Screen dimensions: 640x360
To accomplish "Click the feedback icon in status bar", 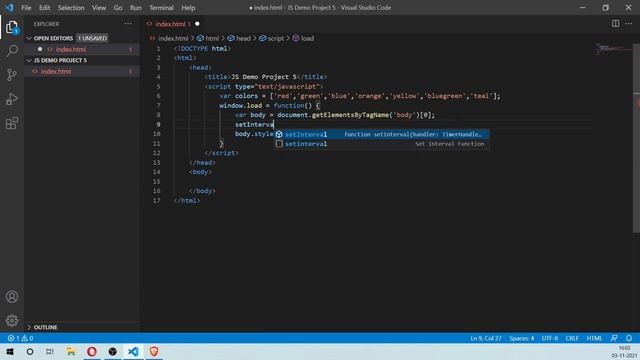I will [x=614, y=338].
